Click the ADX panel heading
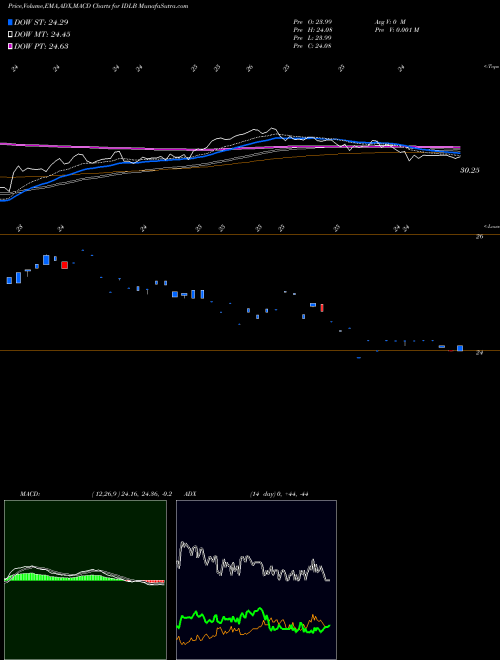Viewport: 500px width, 660px height. (190, 494)
